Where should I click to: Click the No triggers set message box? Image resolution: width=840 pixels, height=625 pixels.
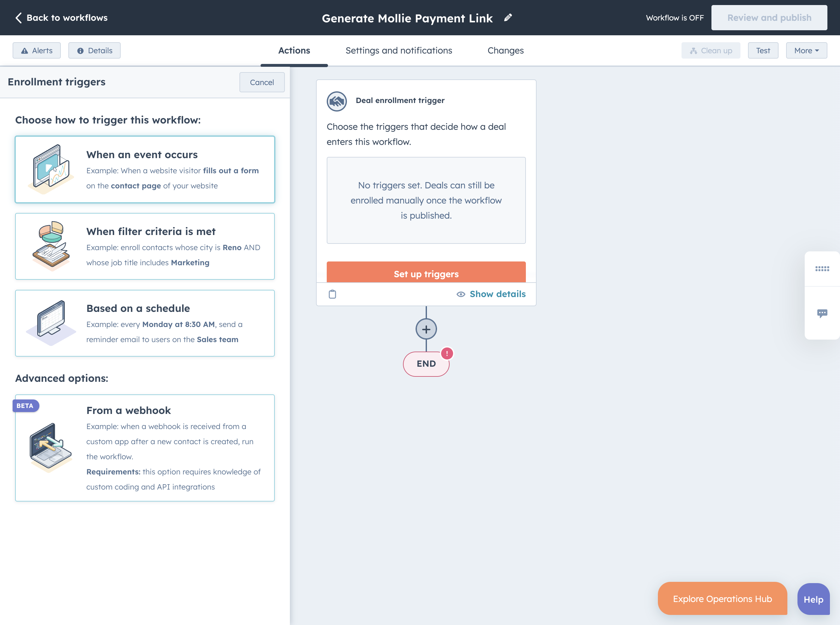[426, 200]
